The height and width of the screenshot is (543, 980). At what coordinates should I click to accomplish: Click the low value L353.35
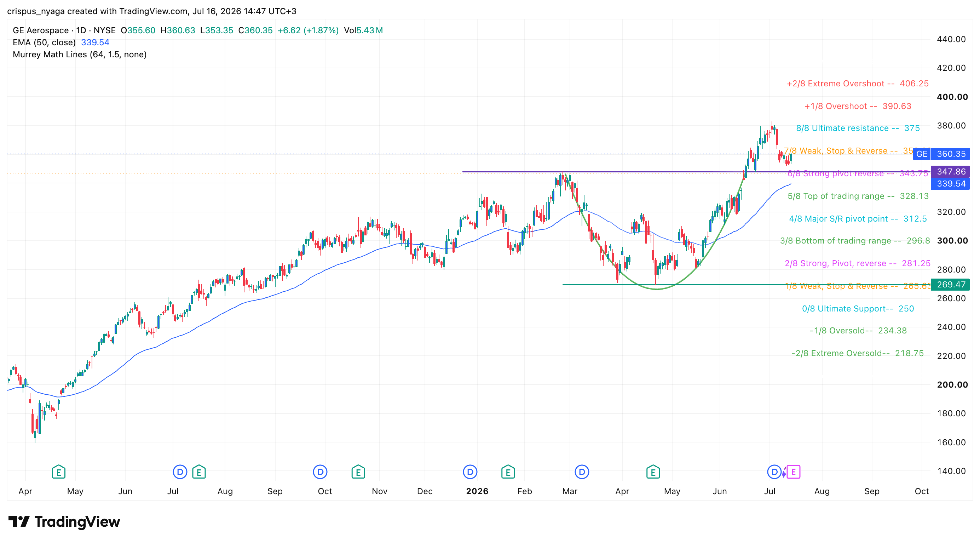point(217,30)
